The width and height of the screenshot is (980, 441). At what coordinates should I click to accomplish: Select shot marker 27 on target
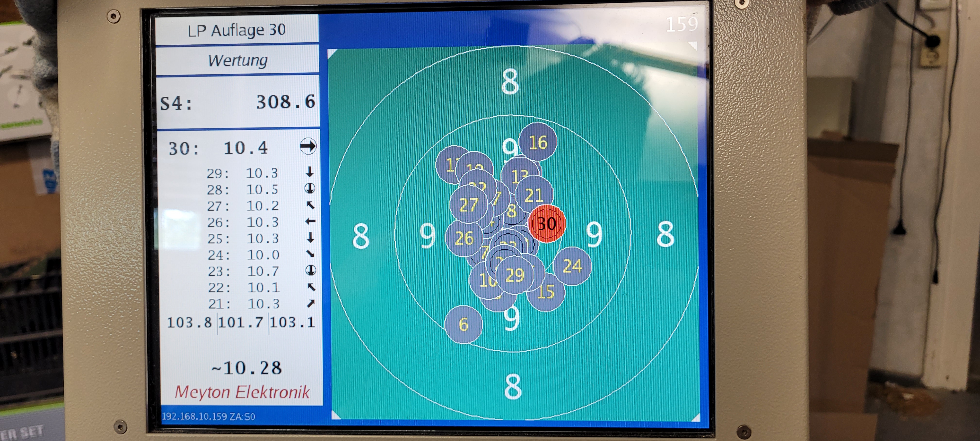(x=468, y=205)
